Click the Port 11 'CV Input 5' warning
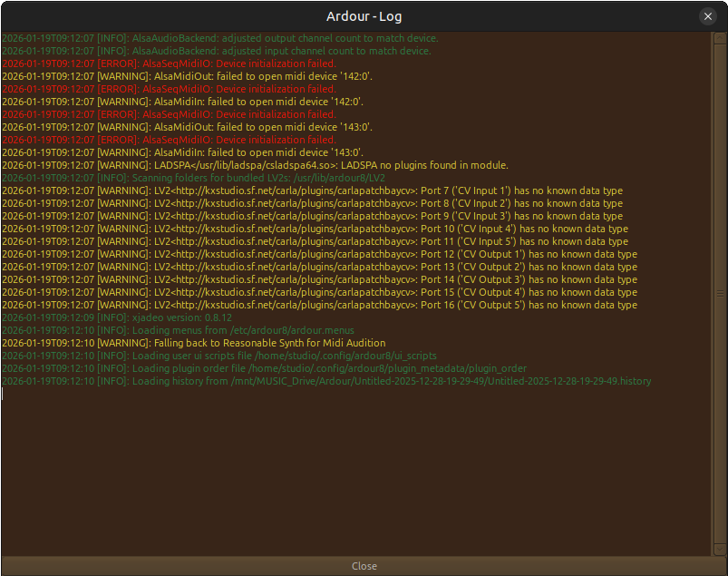 (315, 242)
